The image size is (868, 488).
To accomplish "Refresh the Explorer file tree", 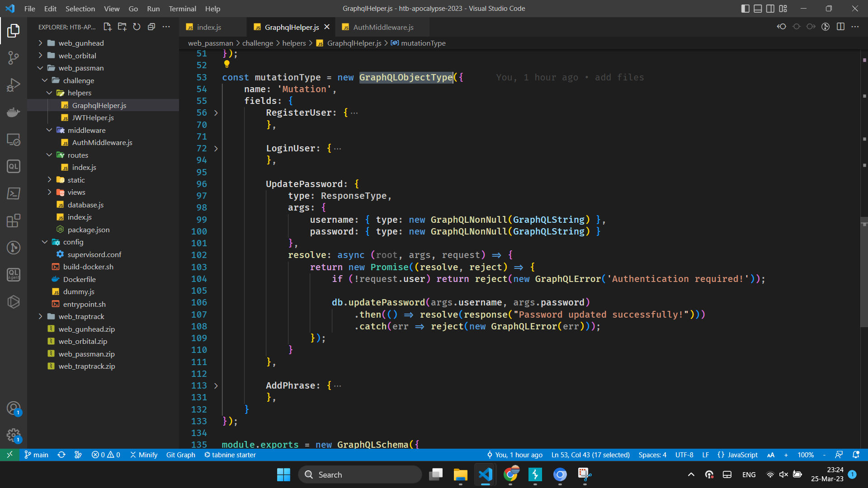I will (137, 27).
